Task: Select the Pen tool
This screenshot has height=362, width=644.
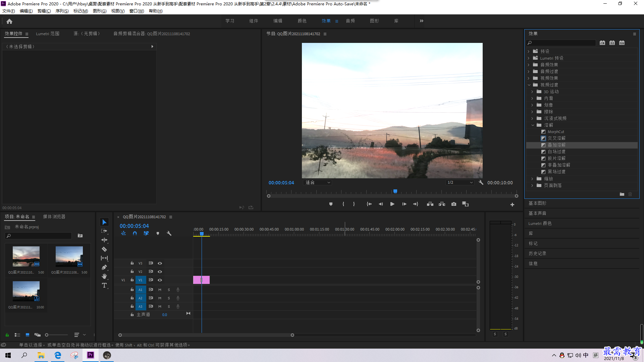Action: (104, 267)
